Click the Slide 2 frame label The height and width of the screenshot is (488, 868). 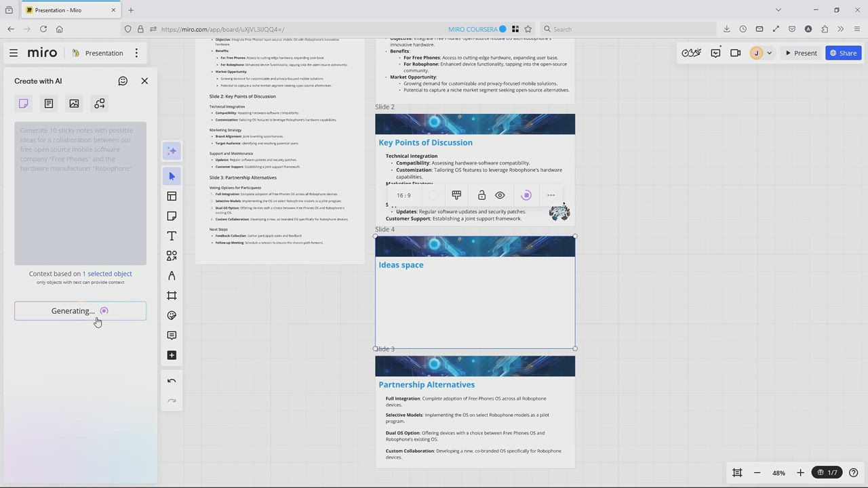pyautogui.click(x=384, y=107)
